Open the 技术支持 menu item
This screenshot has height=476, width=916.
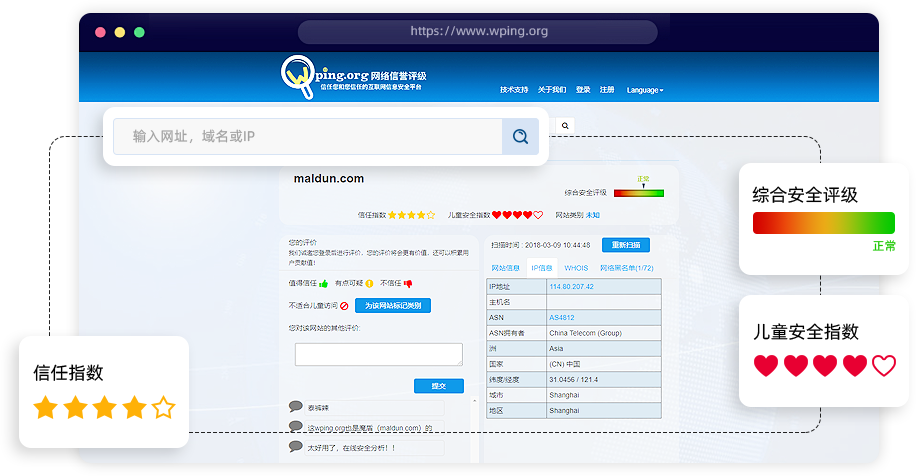(514, 90)
